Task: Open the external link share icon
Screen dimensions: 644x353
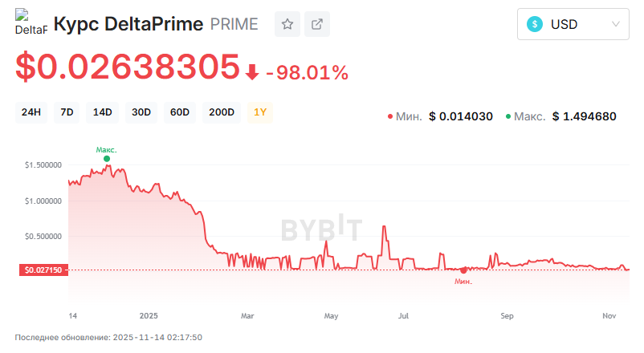Action: (x=317, y=24)
